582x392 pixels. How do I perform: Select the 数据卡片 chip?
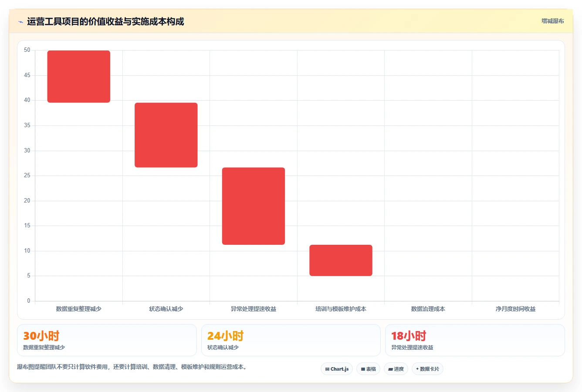(x=427, y=369)
